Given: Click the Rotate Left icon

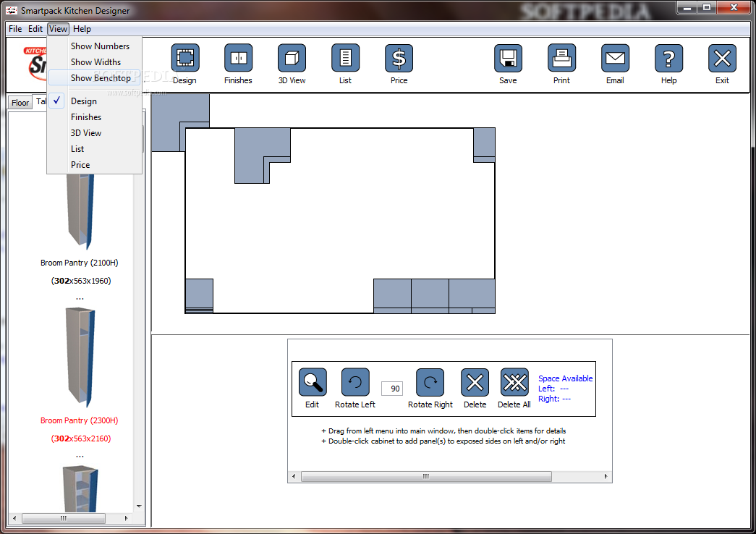Looking at the screenshot, I should [355, 383].
